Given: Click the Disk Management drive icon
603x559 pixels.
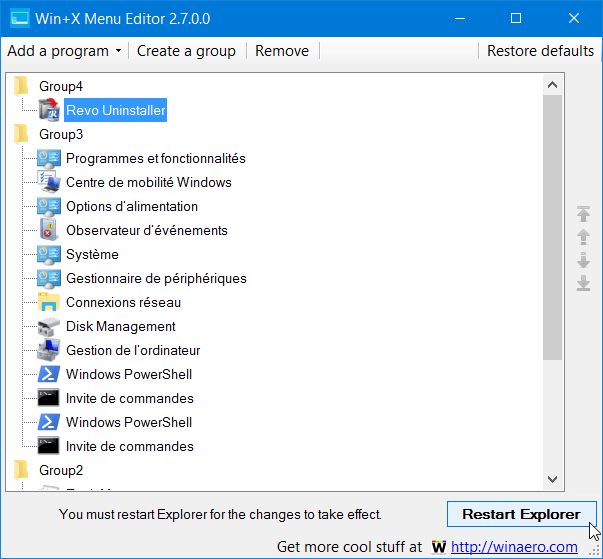Looking at the screenshot, I should (x=49, y=326).
